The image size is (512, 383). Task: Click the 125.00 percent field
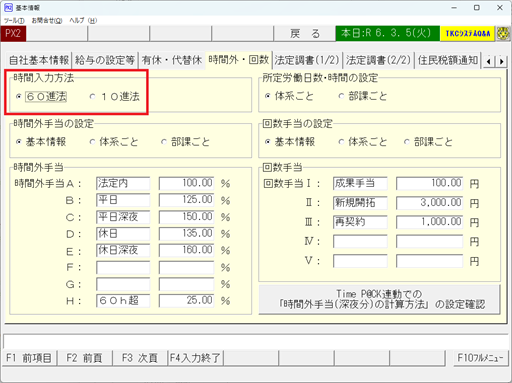(x=186, y=200)
